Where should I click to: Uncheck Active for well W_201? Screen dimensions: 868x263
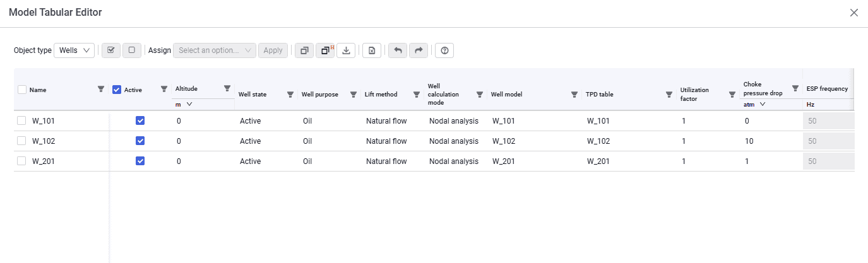(x=140, y=161)
